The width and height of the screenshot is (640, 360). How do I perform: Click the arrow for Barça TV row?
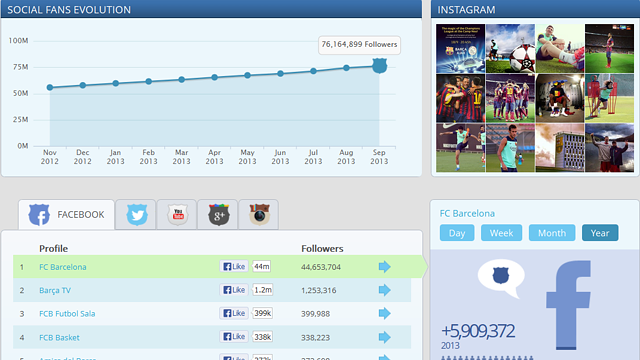384,290
